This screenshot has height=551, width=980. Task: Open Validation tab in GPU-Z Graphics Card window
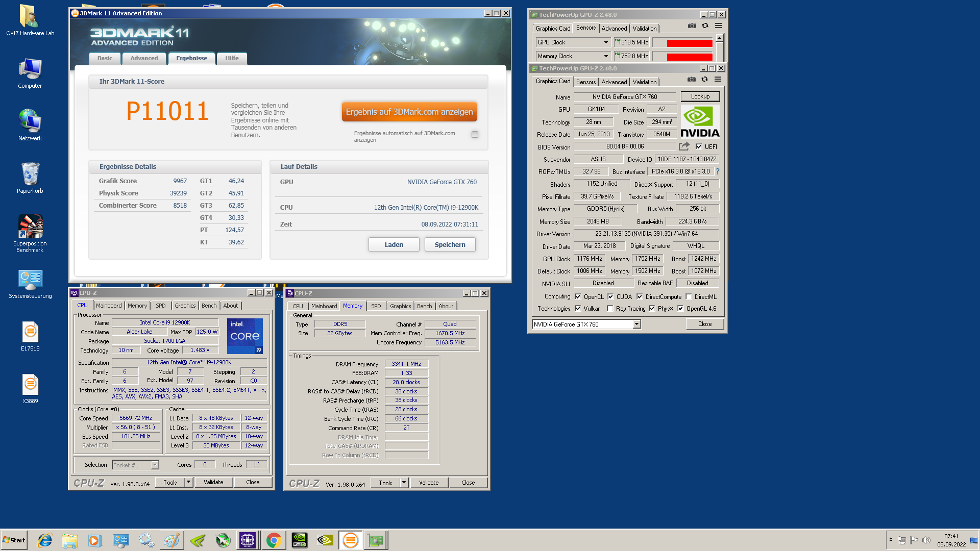(645, 82)
